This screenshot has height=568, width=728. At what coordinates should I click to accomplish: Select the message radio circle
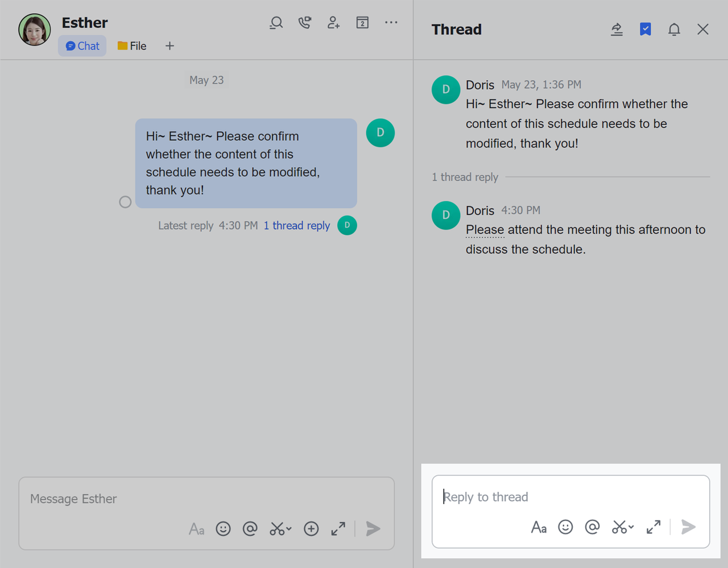click(x=125, y=202)
